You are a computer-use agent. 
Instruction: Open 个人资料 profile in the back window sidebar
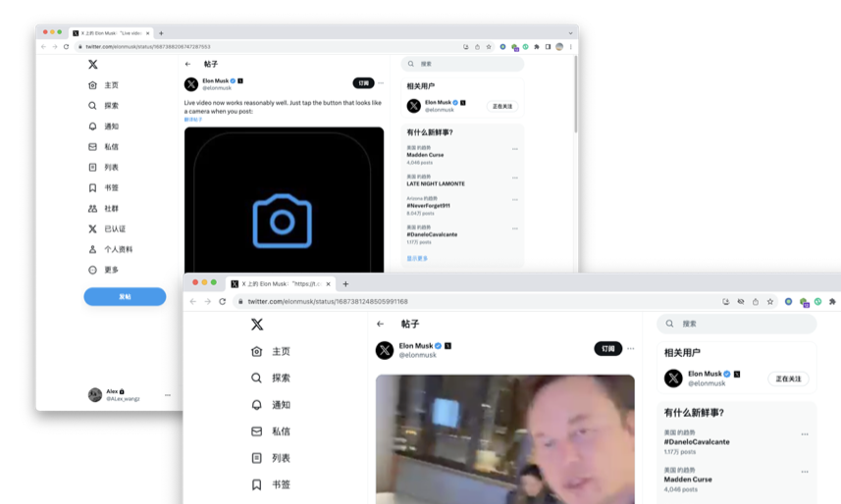118,250
